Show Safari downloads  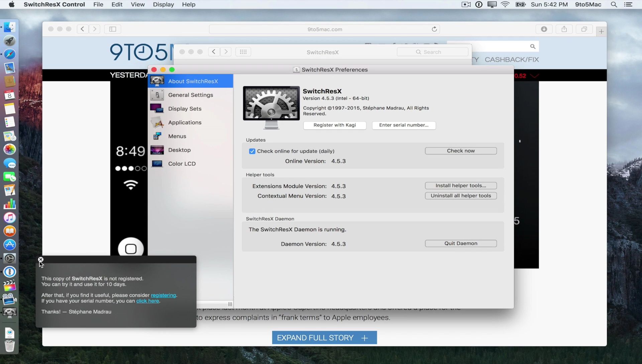[x=544, y=29]
